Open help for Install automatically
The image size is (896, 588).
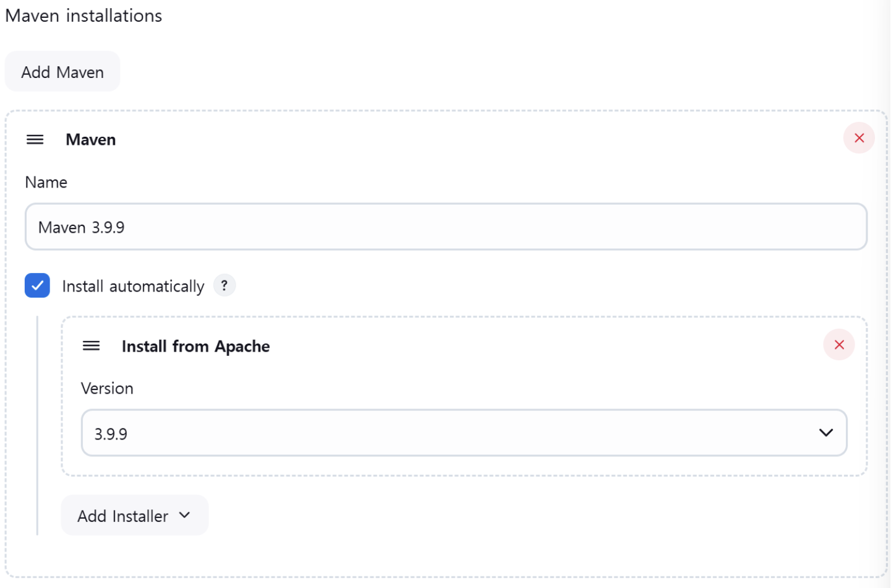(x=225, y=285)
